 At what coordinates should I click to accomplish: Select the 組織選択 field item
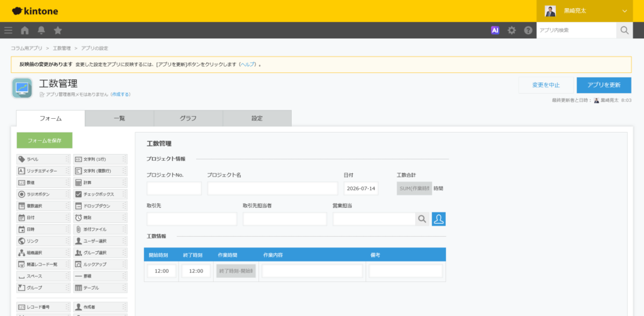pyautogui.click(x=43, y=253)
